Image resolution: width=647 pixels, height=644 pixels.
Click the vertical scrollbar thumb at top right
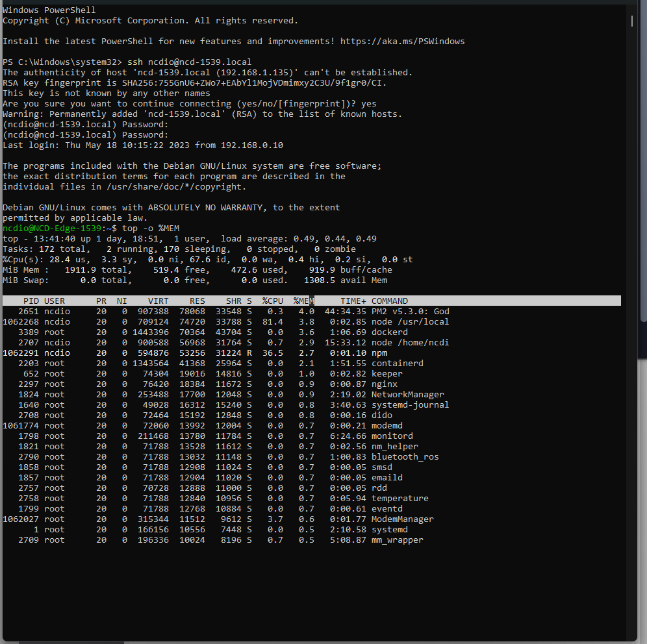point(632,21)
